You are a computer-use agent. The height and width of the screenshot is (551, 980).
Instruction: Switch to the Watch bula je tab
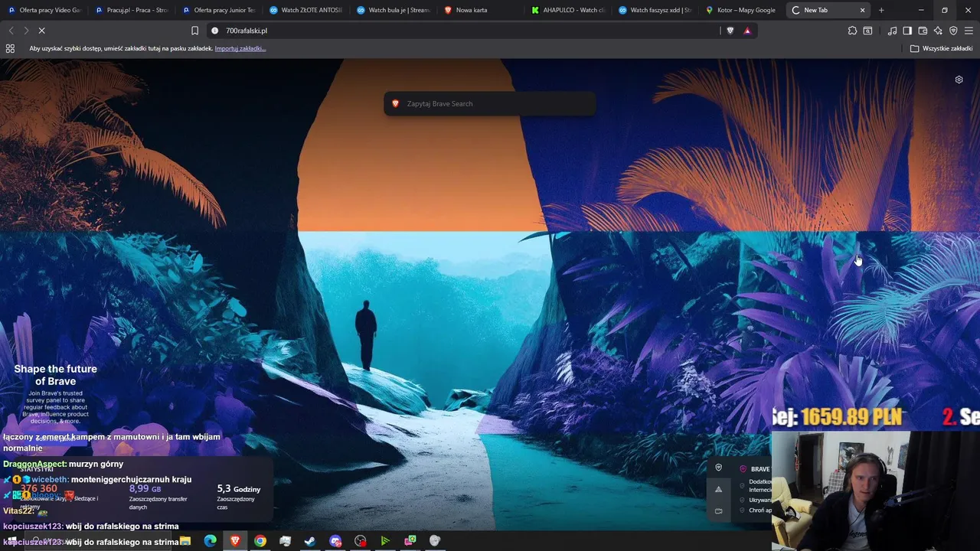click(x=394, y=10)
